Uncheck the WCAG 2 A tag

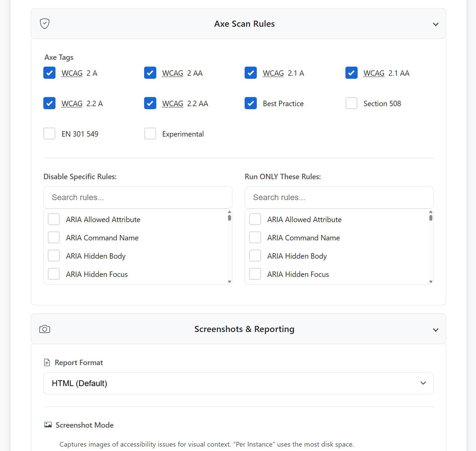coord(49,73)
